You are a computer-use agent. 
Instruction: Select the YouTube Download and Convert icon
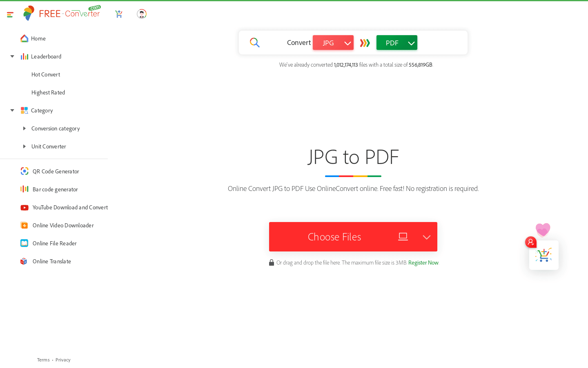pos(24,207)
